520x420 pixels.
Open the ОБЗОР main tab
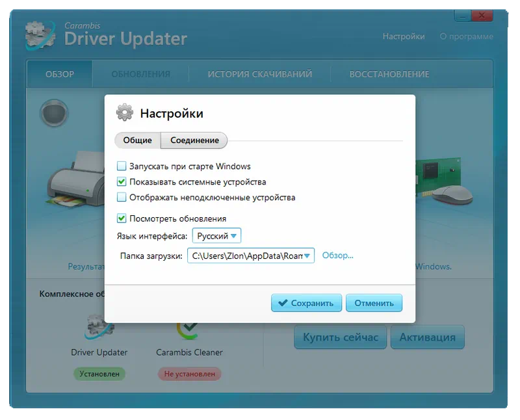coord(60,74)
